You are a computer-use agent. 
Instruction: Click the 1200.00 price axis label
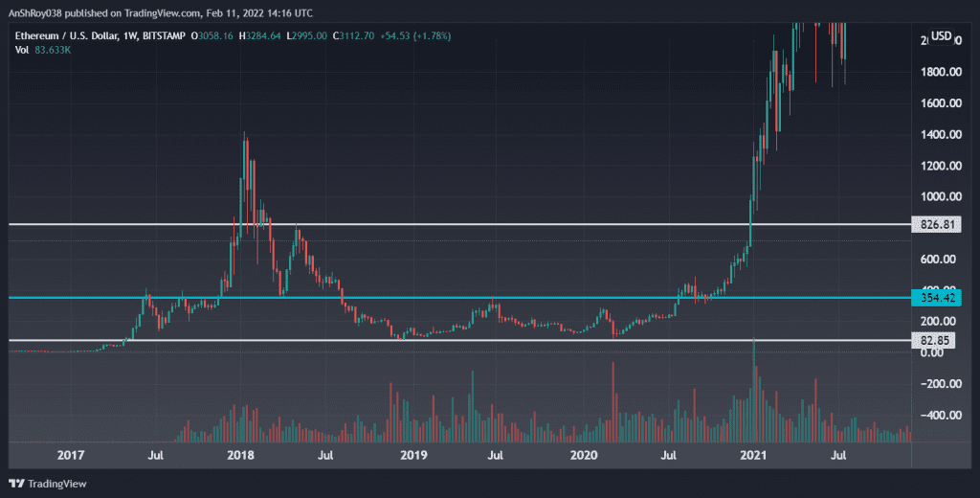click(941, 166)
